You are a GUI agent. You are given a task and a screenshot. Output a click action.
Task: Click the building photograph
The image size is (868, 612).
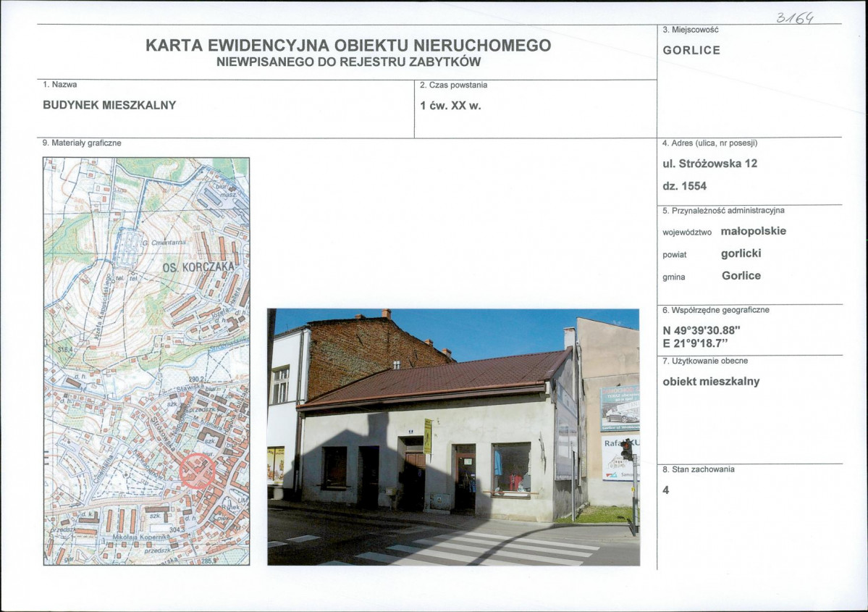click(x=453, y=437)
